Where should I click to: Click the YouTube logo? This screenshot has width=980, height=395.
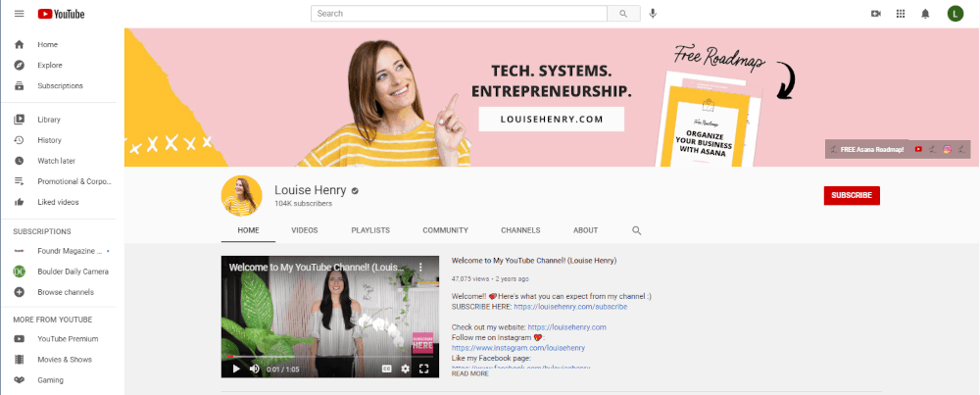(x=61, y=14)
